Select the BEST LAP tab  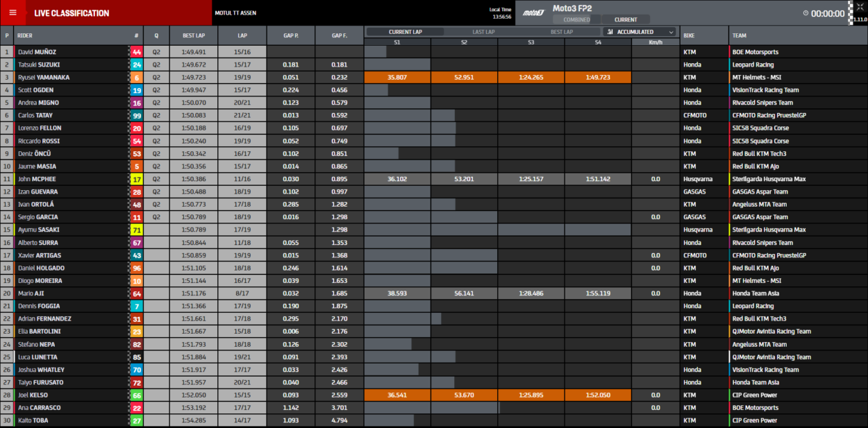click(x=562, y=32)
